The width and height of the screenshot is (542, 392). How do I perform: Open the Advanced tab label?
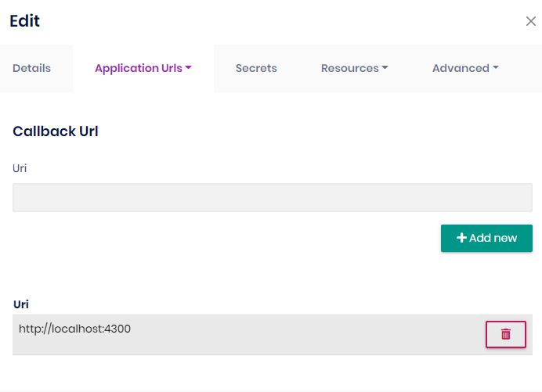(461, 68)
